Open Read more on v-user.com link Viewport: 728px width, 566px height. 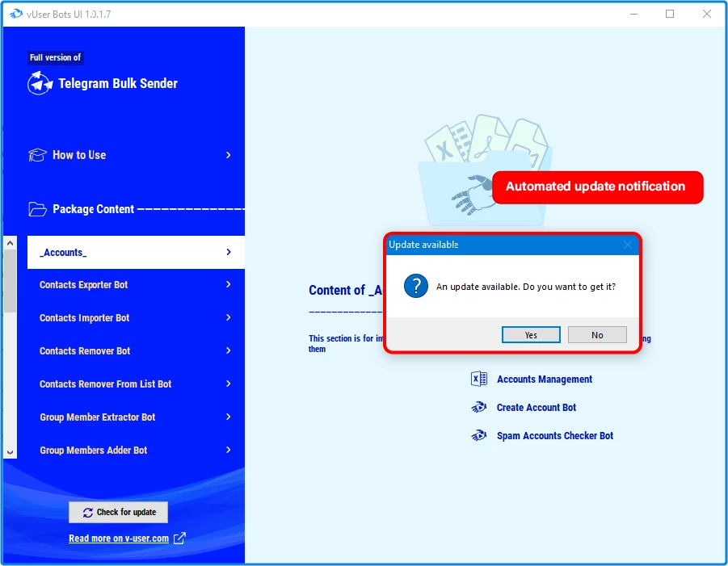point(119,539)
